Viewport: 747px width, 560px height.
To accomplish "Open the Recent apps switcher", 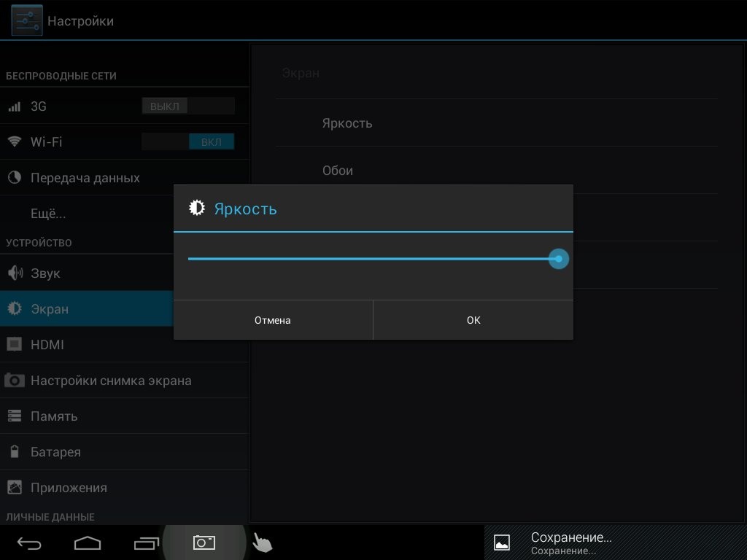I will (x=147, y=542).
